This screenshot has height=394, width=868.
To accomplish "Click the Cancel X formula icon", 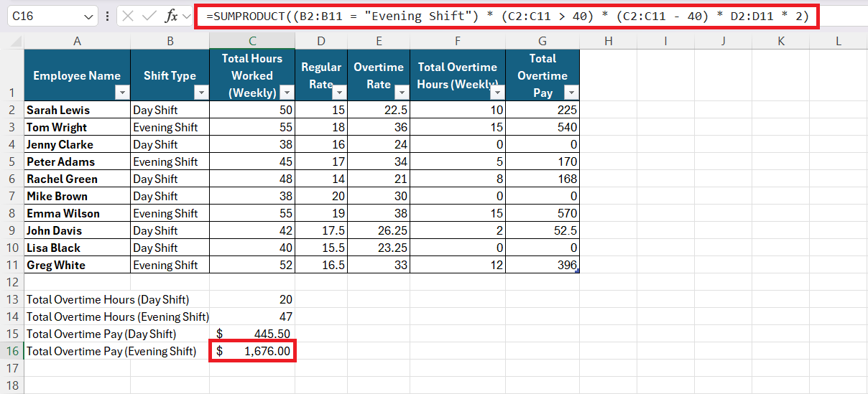I will tap(128, 16).
